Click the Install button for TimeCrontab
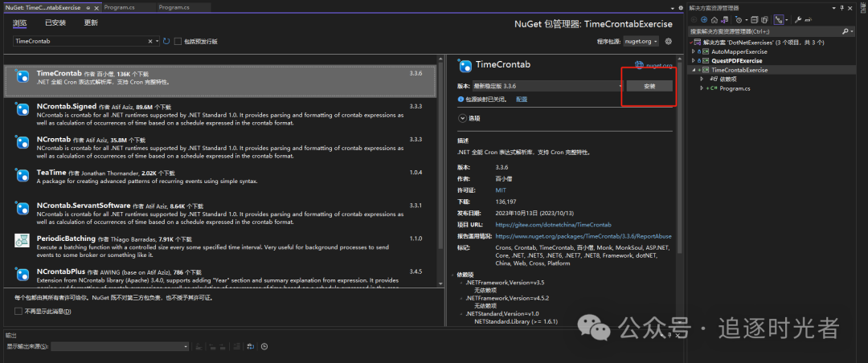 pos(649,85)
